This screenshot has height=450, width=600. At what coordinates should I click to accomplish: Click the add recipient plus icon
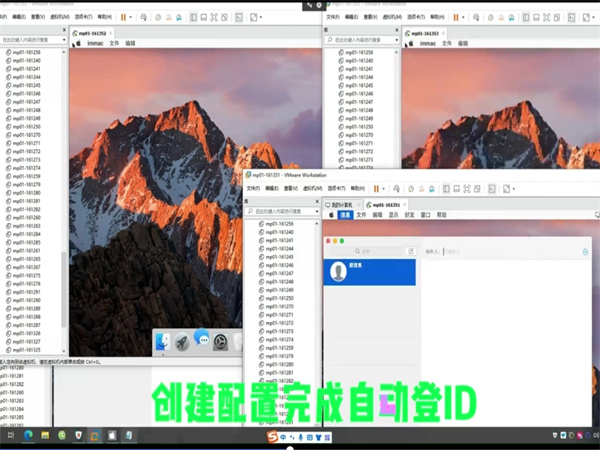point(585,251)
